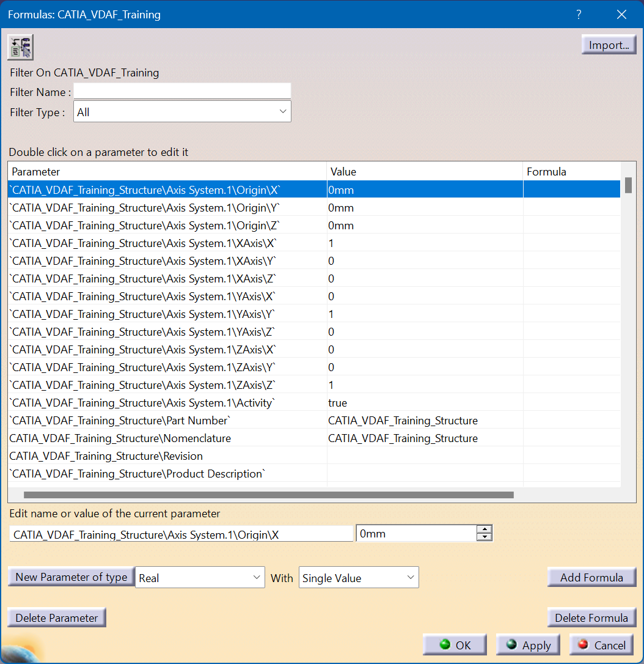The width and height of the screenshot is (644, 664).
Task: Increase the value with the up spinner arrow
Action: point(484,529)
